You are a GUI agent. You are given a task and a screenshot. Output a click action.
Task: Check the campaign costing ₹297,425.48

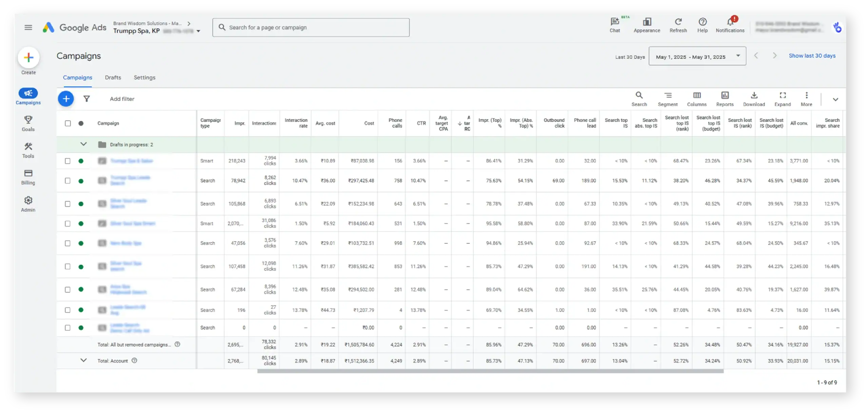(68, 181)
